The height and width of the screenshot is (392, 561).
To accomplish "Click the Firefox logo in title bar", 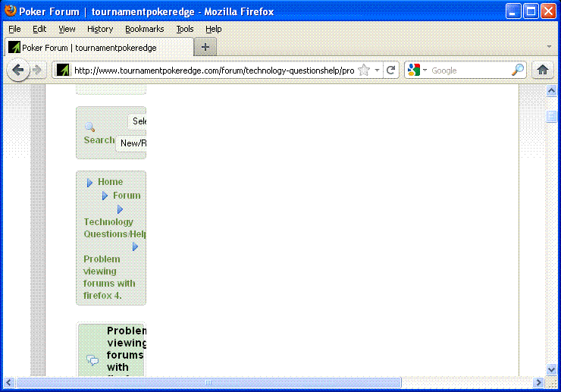I will tap(11, 11).
